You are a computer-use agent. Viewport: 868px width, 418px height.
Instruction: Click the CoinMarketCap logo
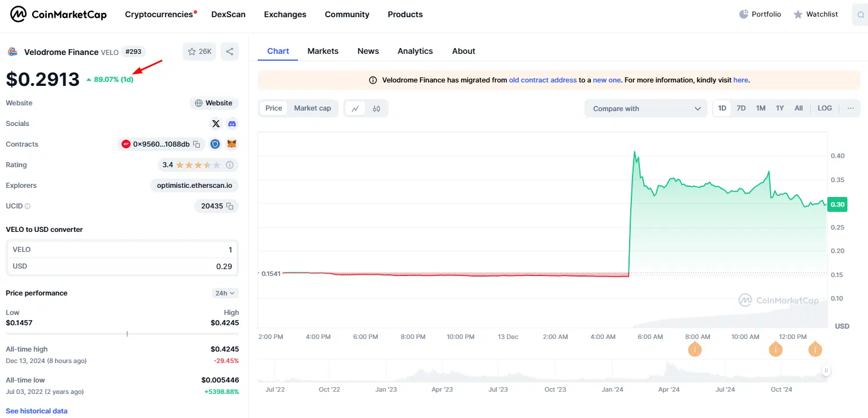[x=58, y=14]
